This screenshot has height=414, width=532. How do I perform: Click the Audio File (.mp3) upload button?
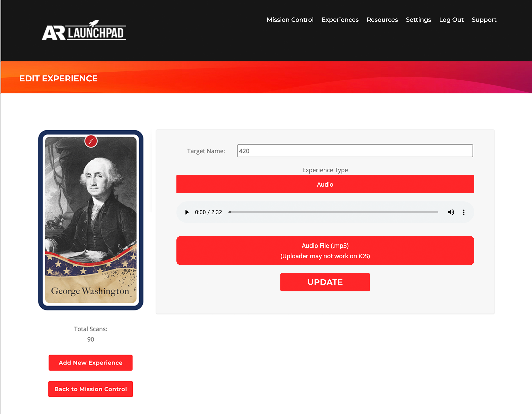(325, 251)
